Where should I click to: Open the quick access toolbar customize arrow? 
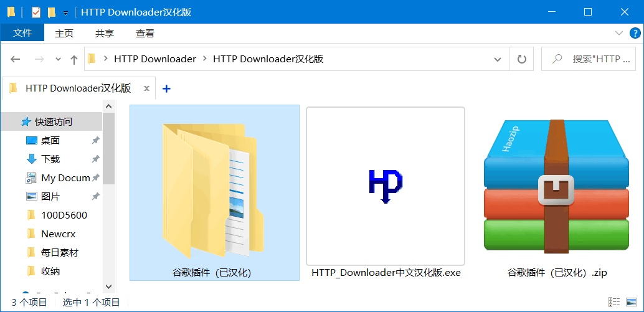tap(65, 13)
